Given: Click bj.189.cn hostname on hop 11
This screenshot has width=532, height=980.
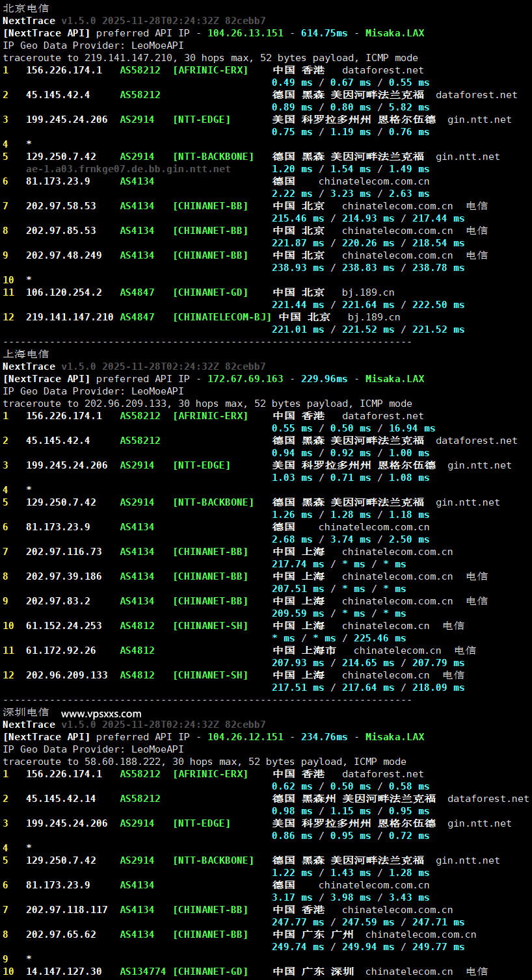Looking at the screenshot, I should [367, 292].
